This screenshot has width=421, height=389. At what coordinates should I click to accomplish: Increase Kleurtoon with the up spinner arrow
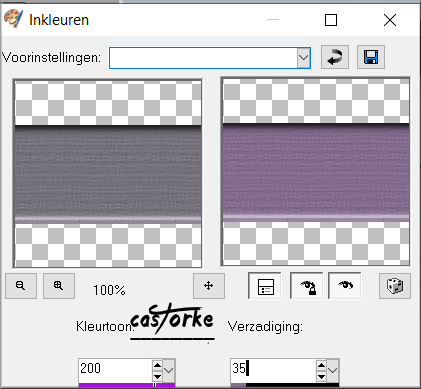click(157, 365)
